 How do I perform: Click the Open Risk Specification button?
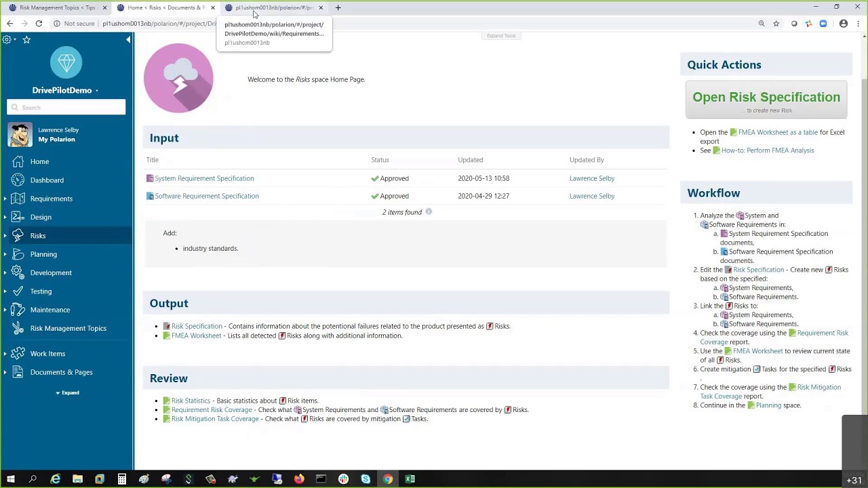(x=766, y=100)
